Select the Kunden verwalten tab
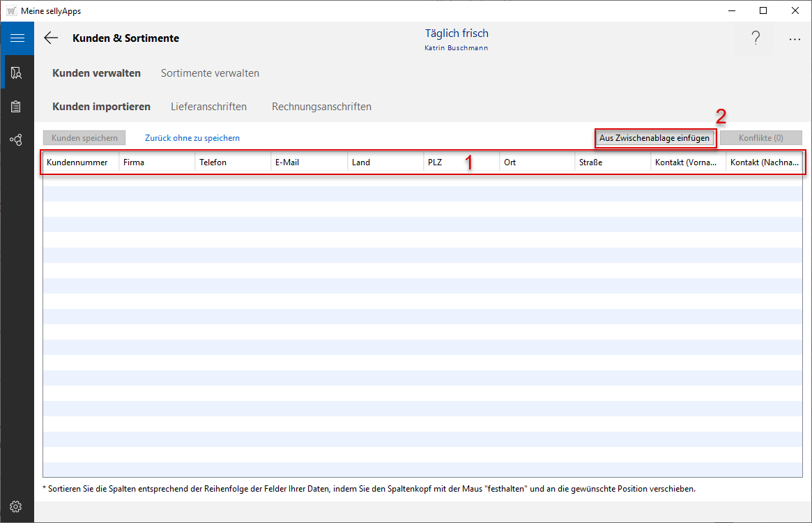The width and height of the screenshot is (812, 523). [x=96, y=73]
